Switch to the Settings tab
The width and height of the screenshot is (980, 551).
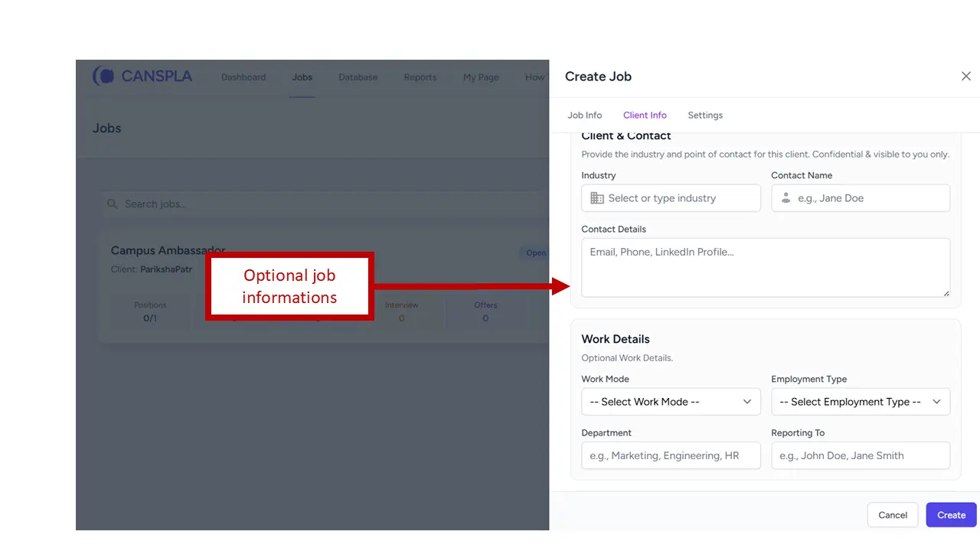coord(705,116)
